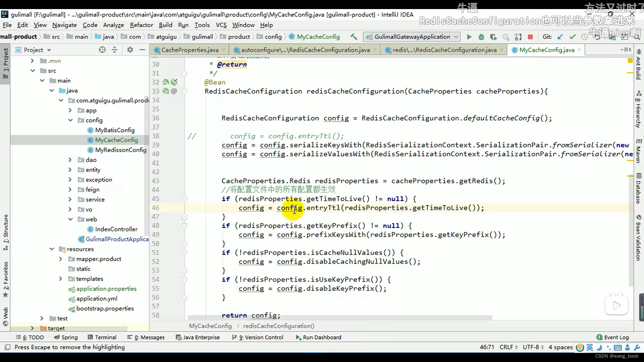The width and height of the screenshot is (644, 362).
Task: Click the video play overlay button
Action: coord(616,305)
